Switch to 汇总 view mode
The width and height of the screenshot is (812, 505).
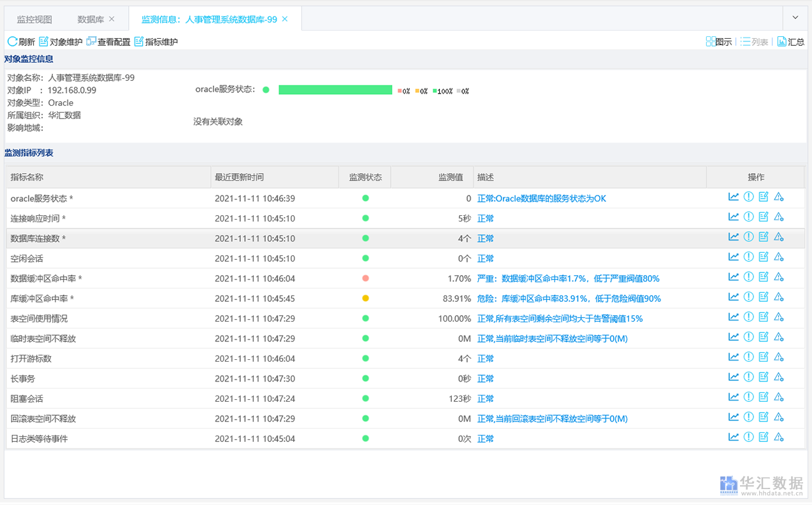point(790,41)
